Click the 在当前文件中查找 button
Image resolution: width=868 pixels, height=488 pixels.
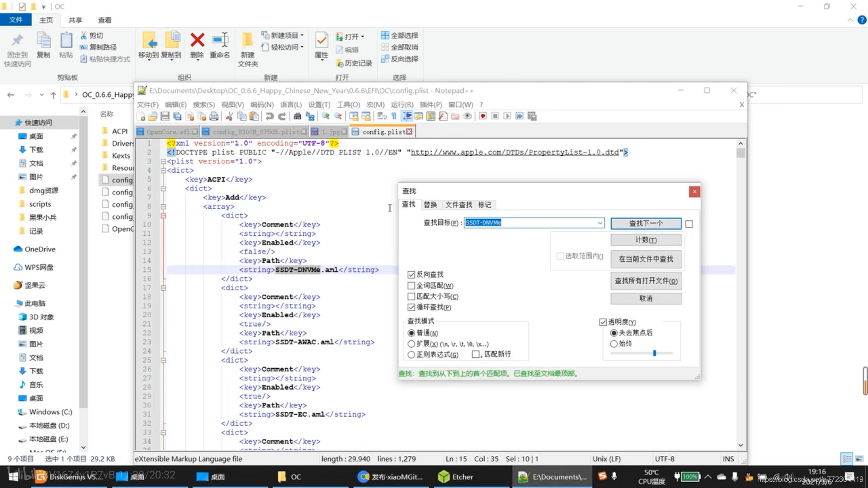click(646, 259)
